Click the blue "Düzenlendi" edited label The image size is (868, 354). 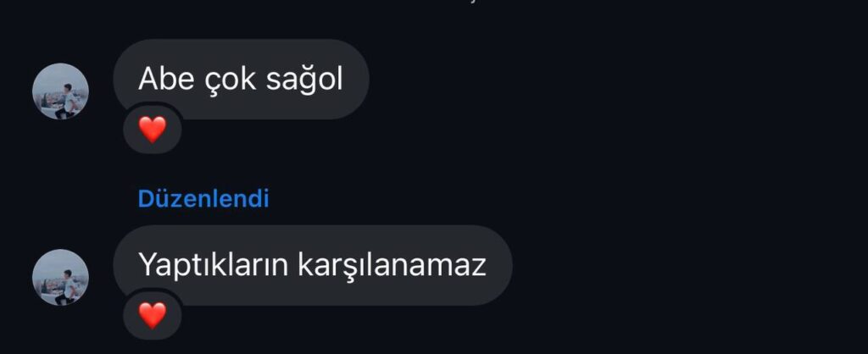coord(203,198)
